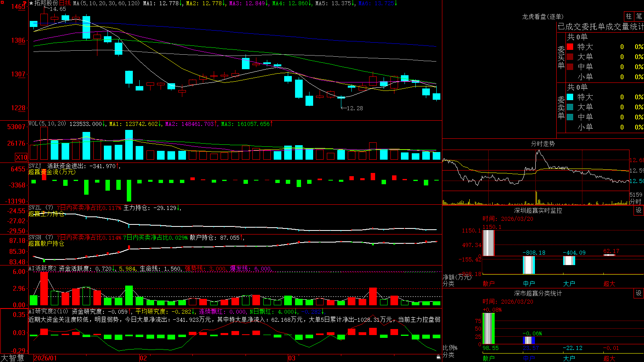This screenshot has height=362, width=644.
Task: Click the 大智慧 logo
Action: 12,358
